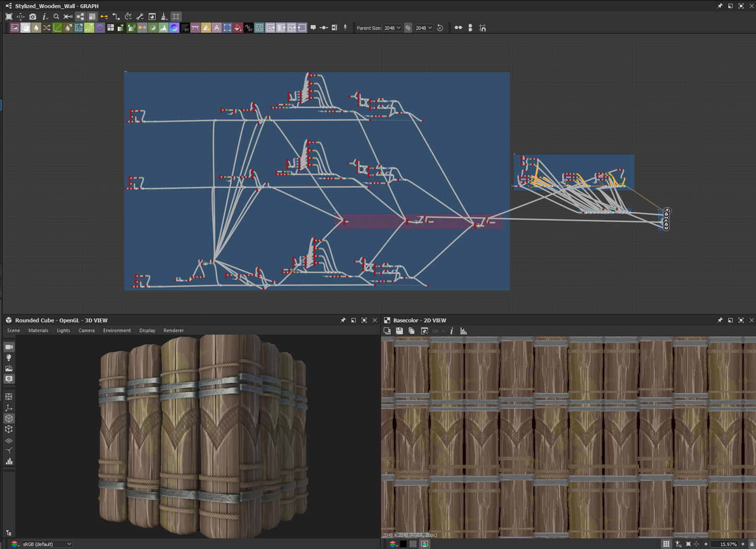The width and height of the screenshot is (756, 549).
Task: Save the 2D view image as bitmap
Action: (x=399, y=331)
